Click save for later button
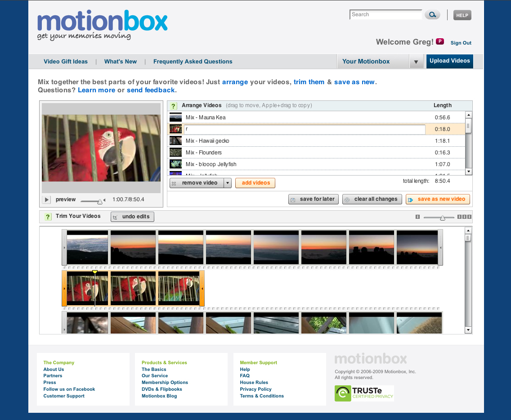Image resolution: width=511 pixels, height=420 pixels. [x=314, y=199]
